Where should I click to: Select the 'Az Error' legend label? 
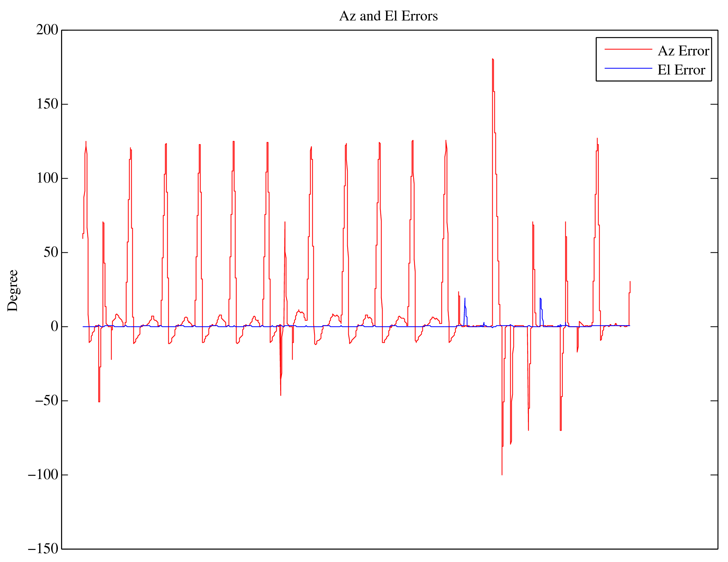coord(683,51)
